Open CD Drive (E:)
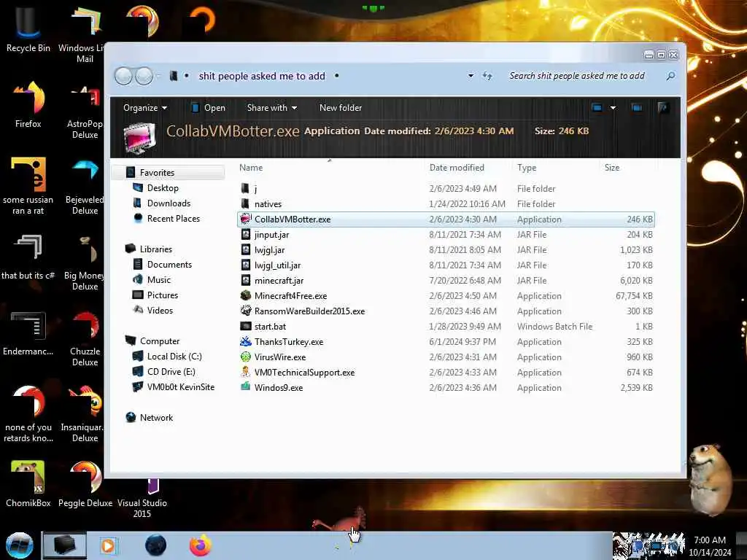 click(x=171, y=371)
